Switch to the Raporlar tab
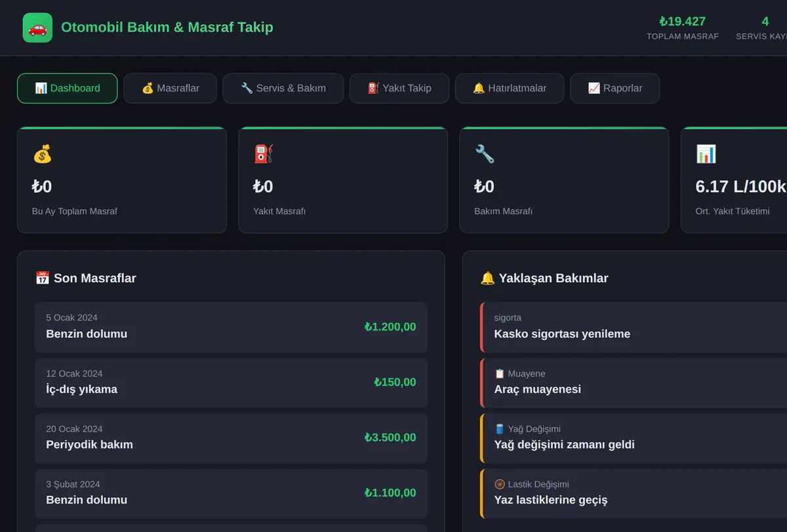Viewport: 787px width, 532px height. (615, 89)
